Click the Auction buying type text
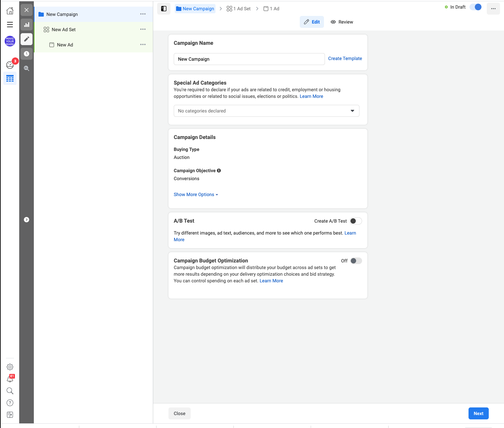The height and width of the screenshot is (428, 504). [182, 157]
